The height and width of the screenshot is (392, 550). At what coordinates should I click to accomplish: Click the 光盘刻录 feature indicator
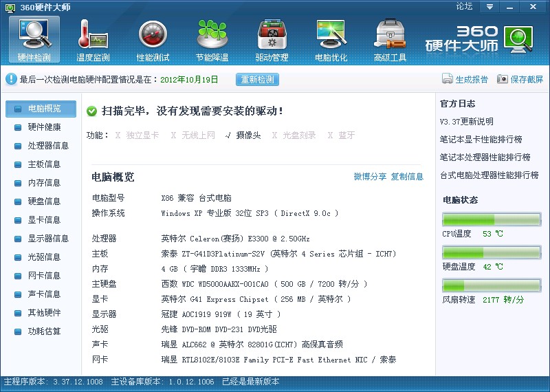click(294, 135)
